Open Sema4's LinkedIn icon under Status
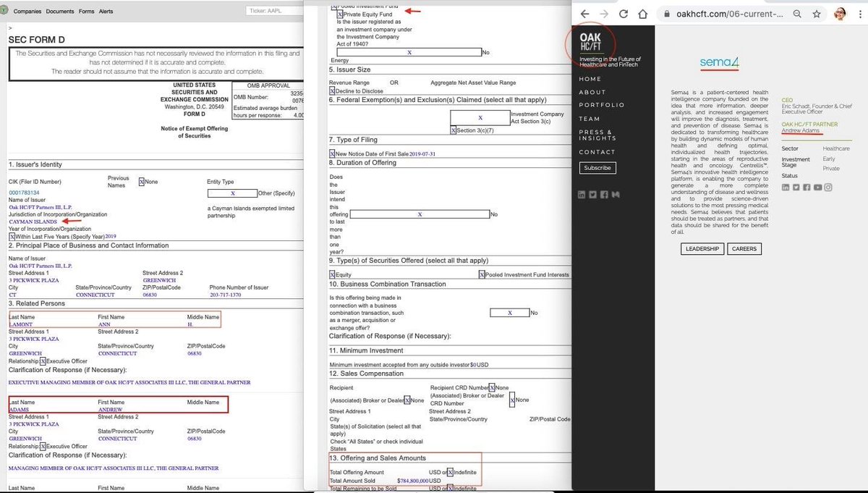The height and width of the screenshot is (493, 868). (x=786, y=187)
